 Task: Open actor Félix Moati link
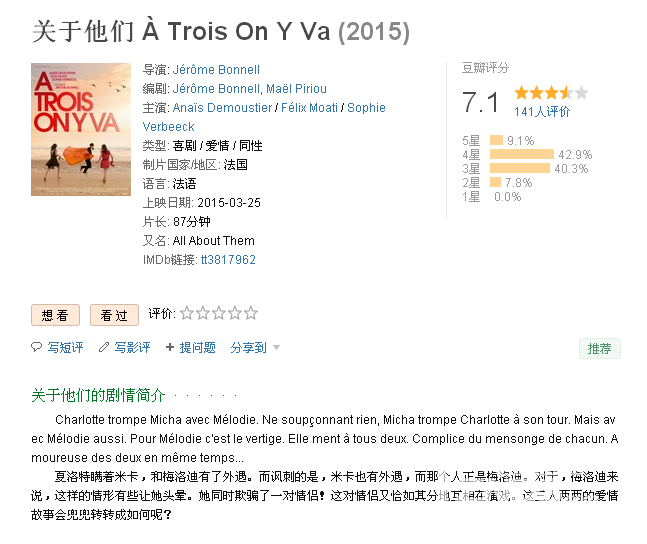(x=309, y=108)
